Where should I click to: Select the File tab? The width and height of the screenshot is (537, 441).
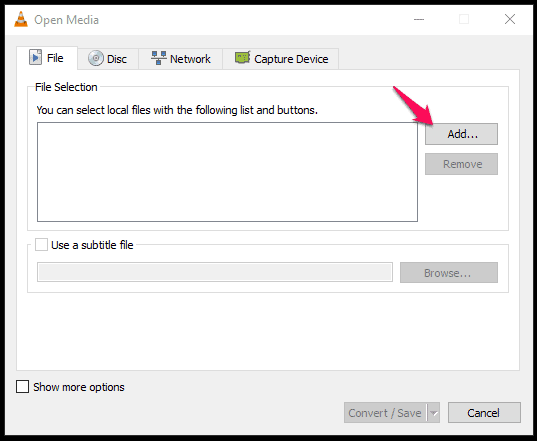coord(47,58)
